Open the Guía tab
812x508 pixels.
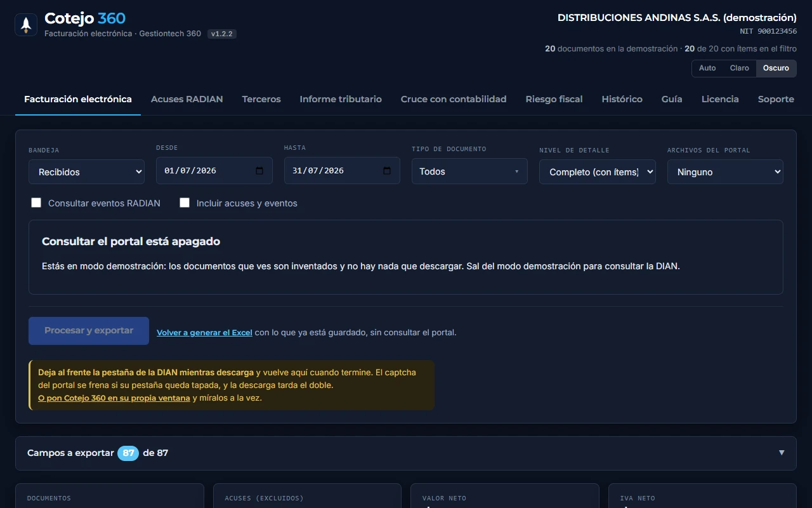pos(672,99)
